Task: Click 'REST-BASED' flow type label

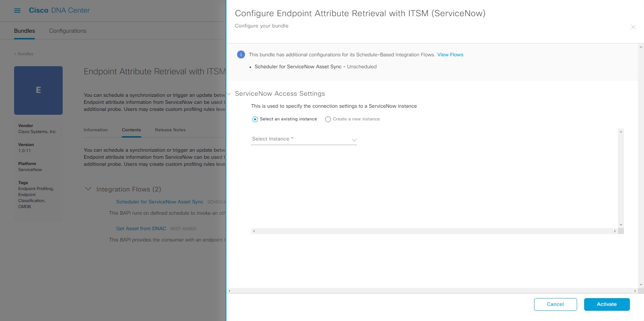Action: tap(183, 229)
